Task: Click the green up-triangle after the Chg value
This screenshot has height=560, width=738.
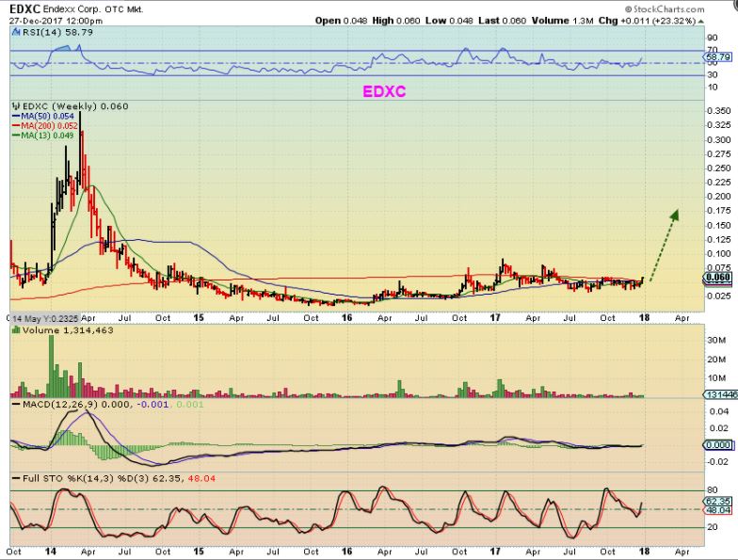Action: click(701, 21)
